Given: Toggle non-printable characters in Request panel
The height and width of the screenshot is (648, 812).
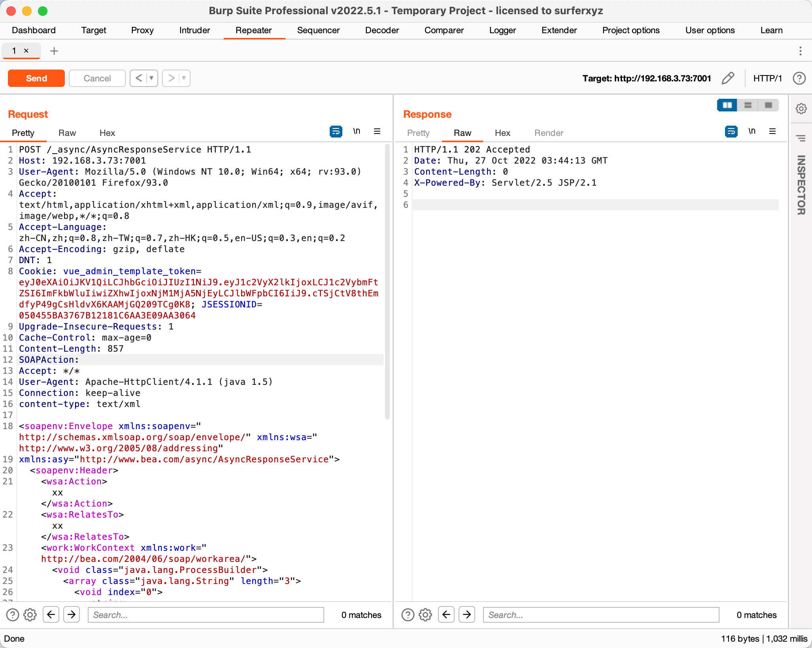Looking at the screenshot, I should click(x=357, y=131).
